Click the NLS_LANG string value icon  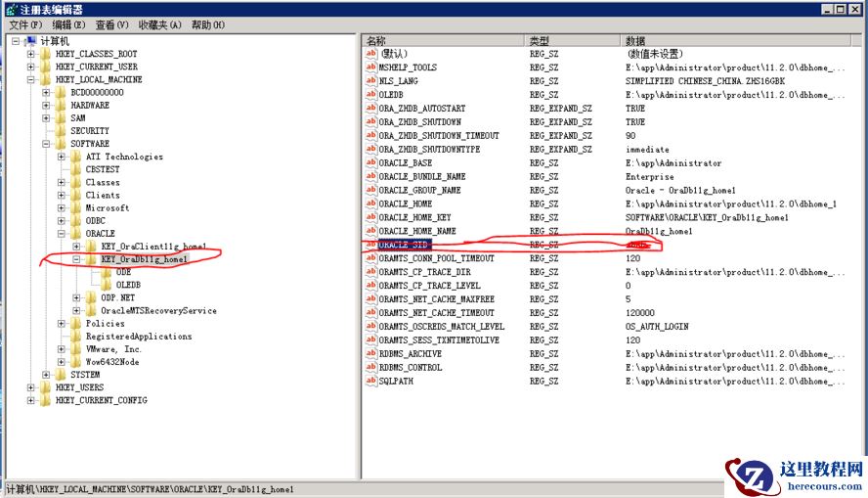[370, 80]
